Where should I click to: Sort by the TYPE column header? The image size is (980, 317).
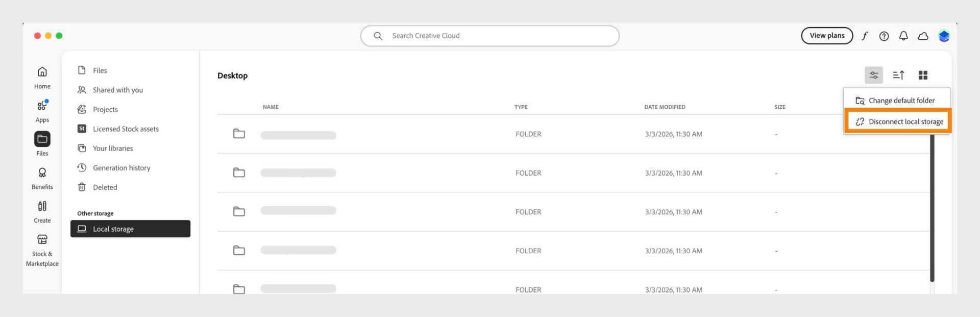point(521,107)
